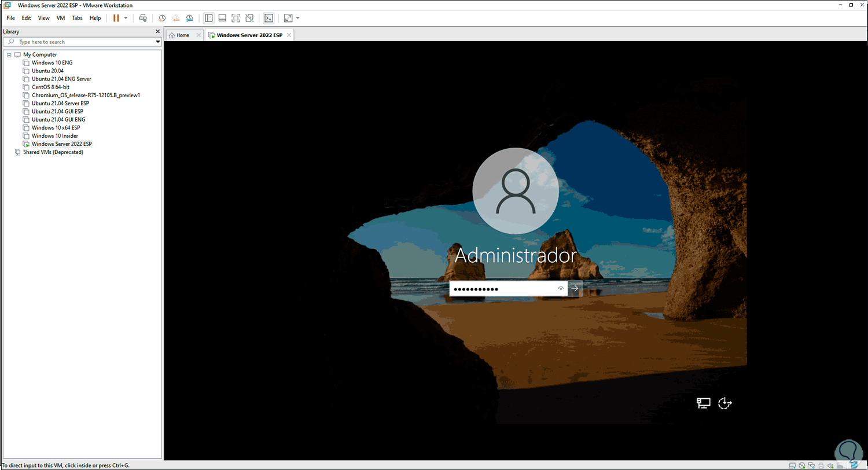Submit the password with the arrow button
Viewport: 868px width, 470px height.
click(x=575, y=288)
